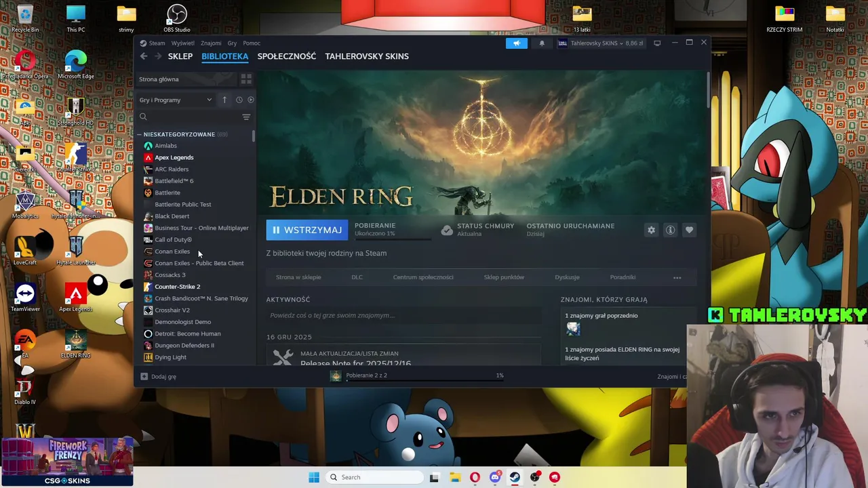Open TeamViewer desktop shortcut

pos(25,298)
